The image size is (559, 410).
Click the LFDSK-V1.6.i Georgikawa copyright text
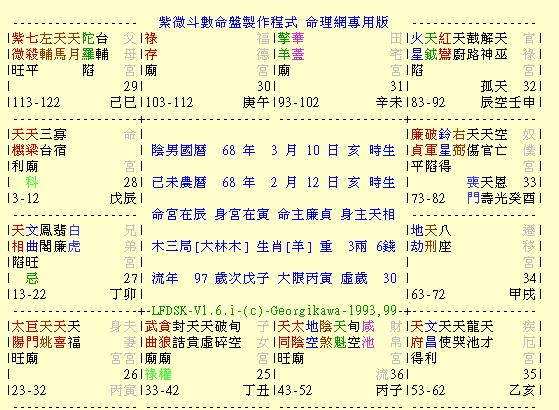[274, 311]
